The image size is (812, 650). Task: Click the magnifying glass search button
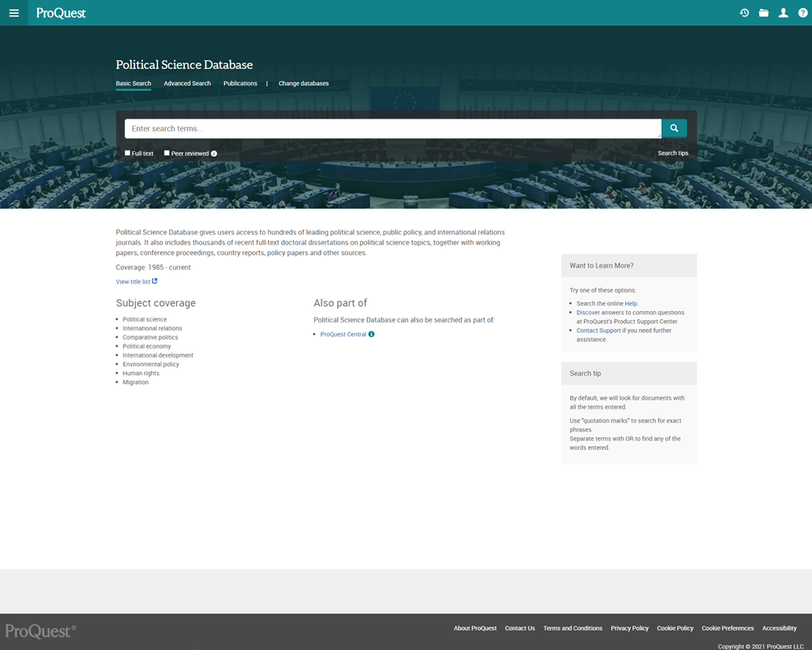(673, 128)
